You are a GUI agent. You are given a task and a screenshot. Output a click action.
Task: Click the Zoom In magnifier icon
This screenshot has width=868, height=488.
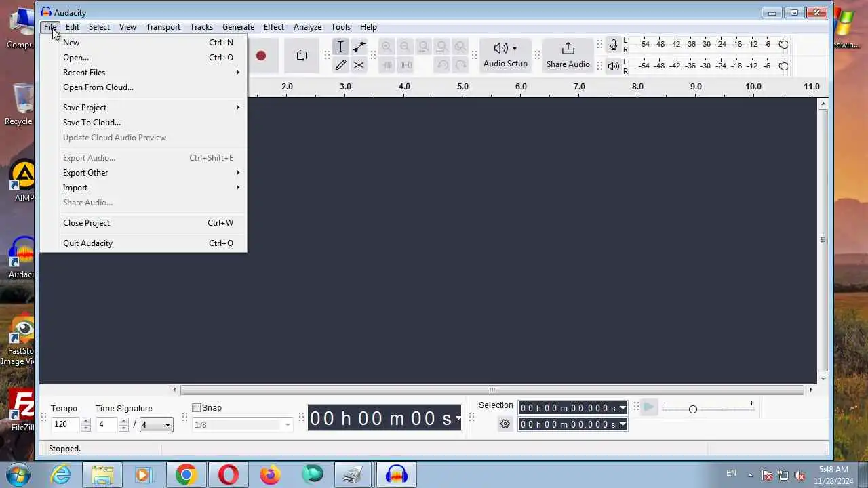(x=387, y=47)
